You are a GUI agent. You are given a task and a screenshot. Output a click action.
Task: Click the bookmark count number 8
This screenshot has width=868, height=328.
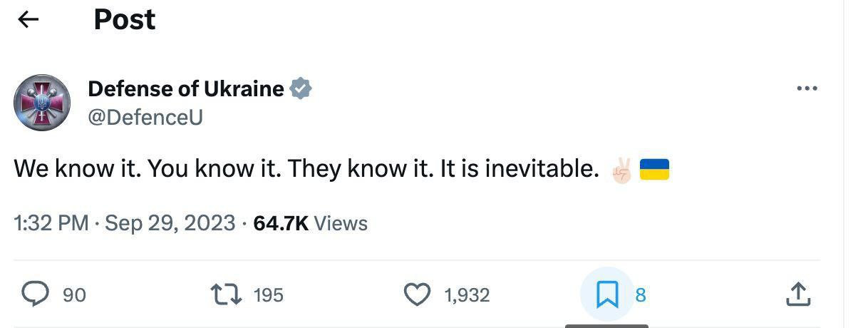(640, 295)
